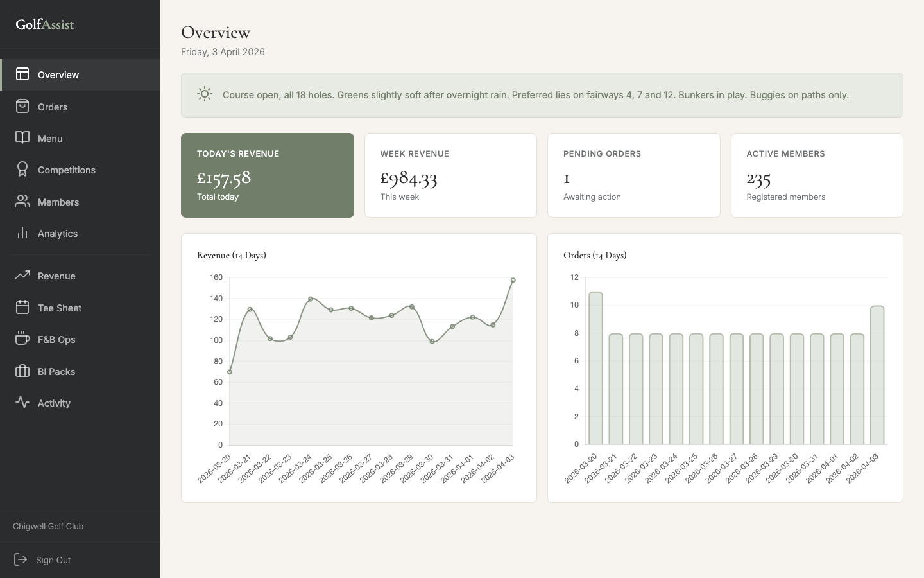
Task: Select the Pending Orders card
Action: click(634, 175)
